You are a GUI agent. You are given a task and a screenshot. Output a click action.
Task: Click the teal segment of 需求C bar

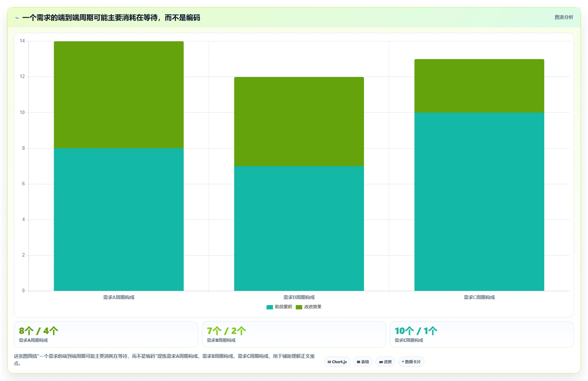click(x=479, y=202)
